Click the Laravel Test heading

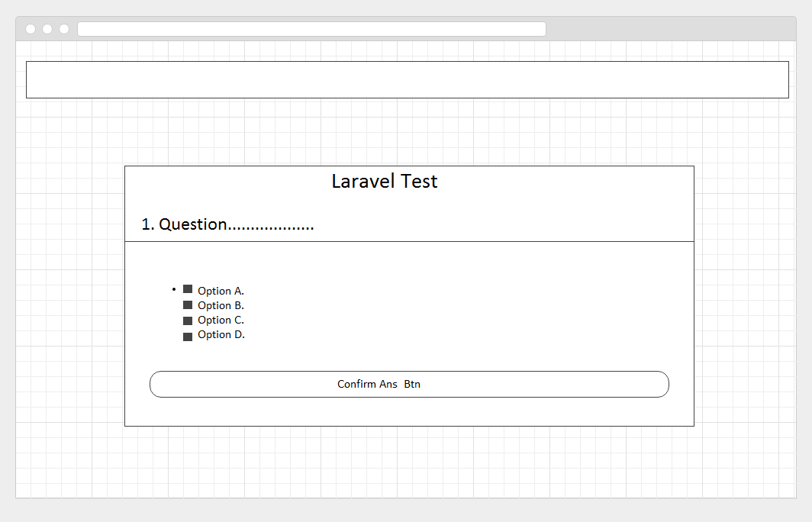pos(385,182)
